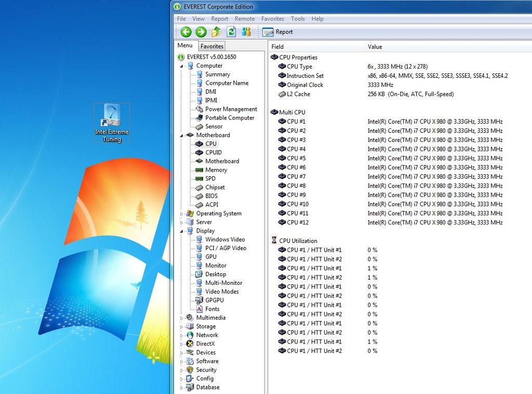Expand the DirectX tree node
Viewport: 532px width, 394px height.
[x=181, y=344]
